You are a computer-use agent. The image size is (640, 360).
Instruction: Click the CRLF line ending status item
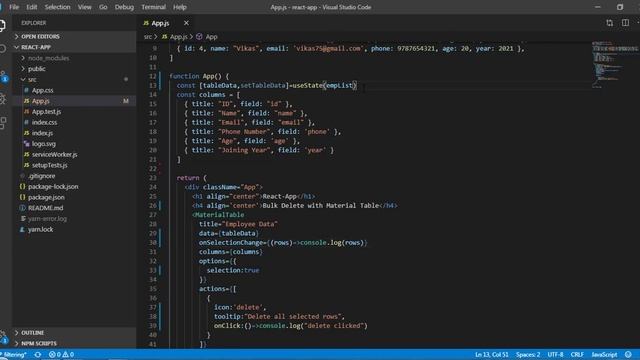577,354
